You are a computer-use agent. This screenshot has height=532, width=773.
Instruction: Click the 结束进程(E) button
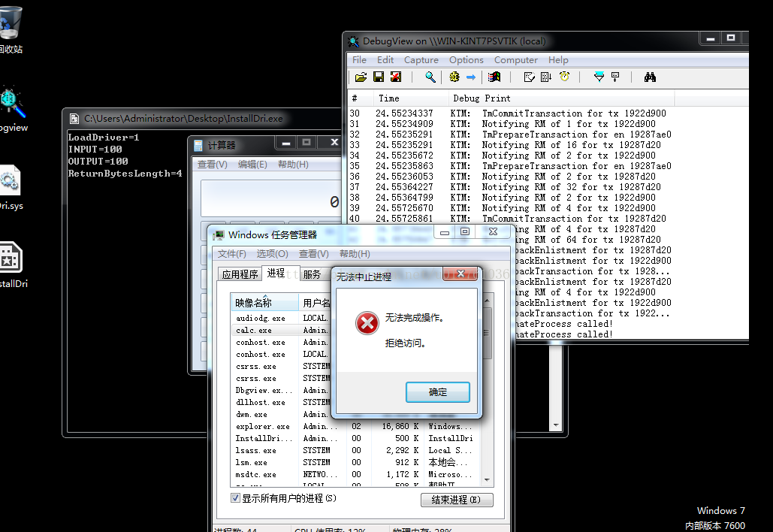pyautogui.click(x=457, y=500)
